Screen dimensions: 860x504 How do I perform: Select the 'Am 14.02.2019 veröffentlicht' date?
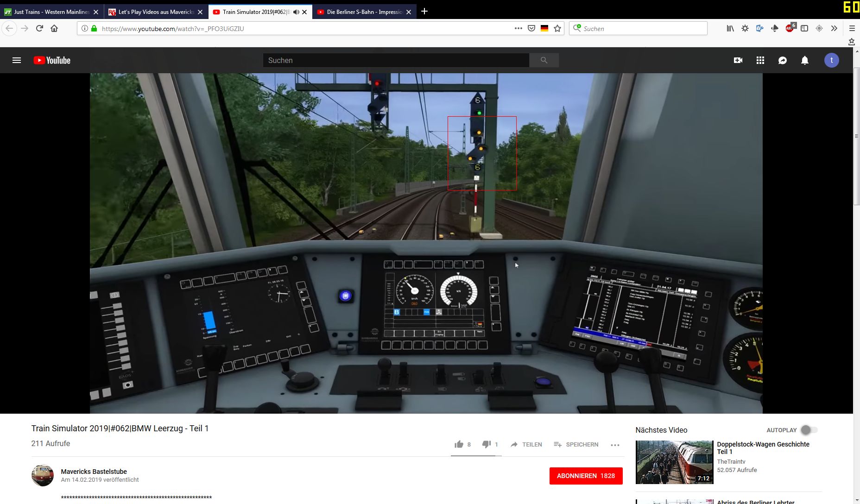pyautogui.click(x=100, y=480)
